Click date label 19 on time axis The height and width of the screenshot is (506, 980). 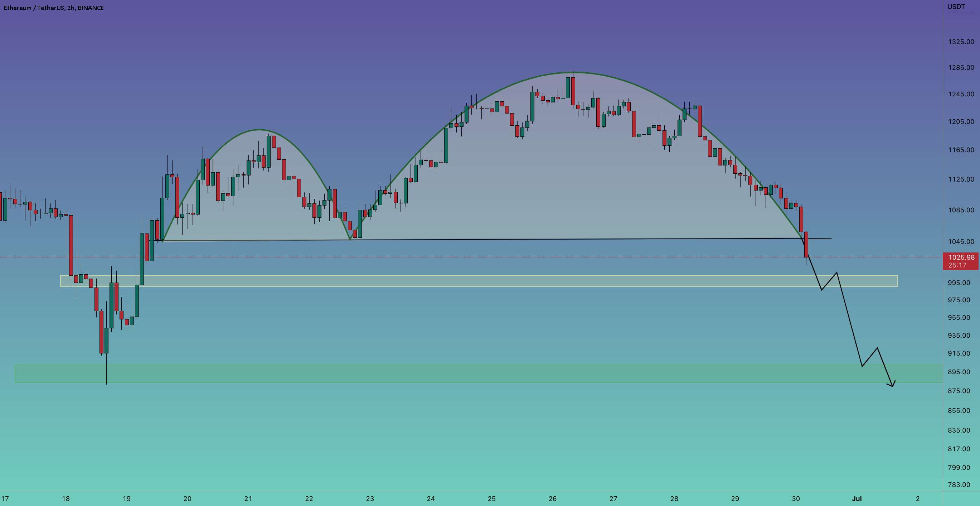126,498
